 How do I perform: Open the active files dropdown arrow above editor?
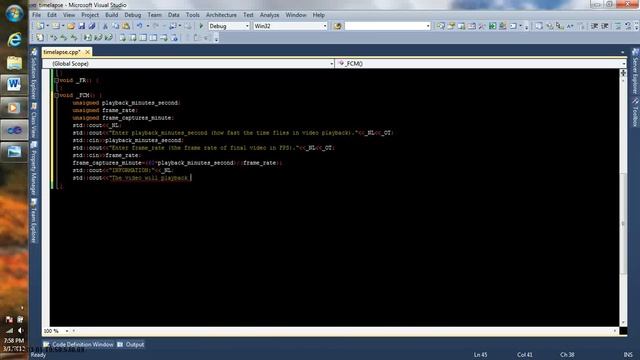(622, 52)
